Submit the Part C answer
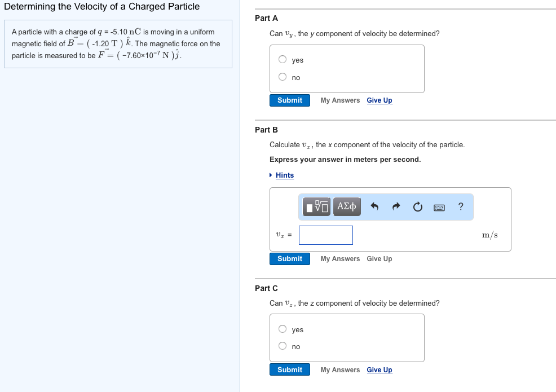 point(289,369)
